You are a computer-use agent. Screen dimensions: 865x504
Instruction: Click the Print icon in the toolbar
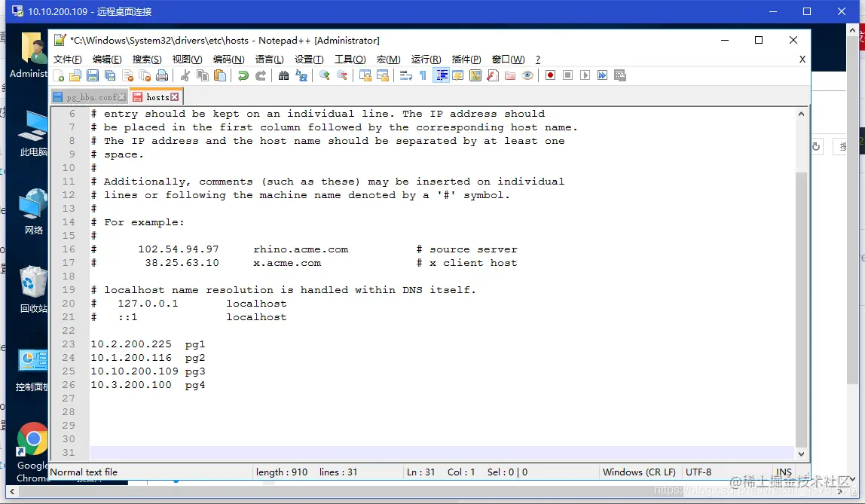(162, 75)
